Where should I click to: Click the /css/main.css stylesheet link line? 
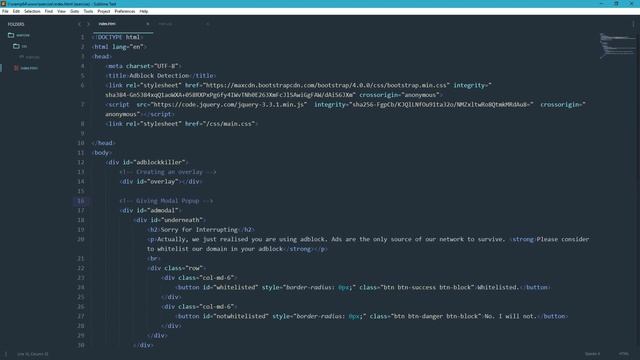point(182,124)
